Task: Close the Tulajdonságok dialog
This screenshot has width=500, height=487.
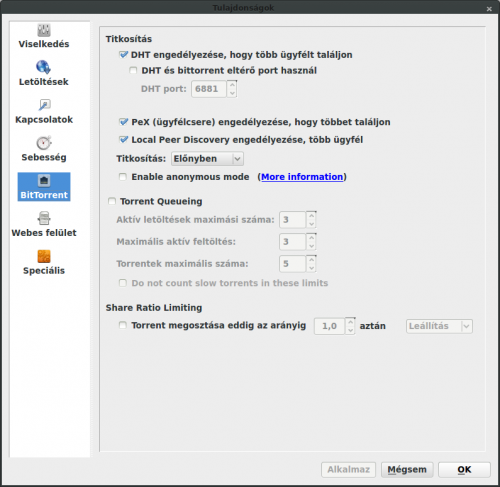Action: pyautogui.click(x=489, y=9)
